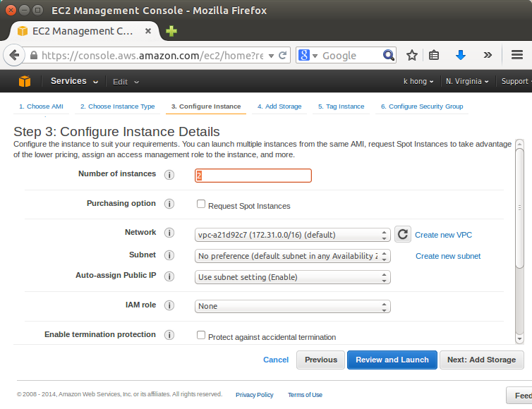This screenshot has width=532, height=409.
Task: Open the Network VPC dropdown
Action: click(293, 235)
